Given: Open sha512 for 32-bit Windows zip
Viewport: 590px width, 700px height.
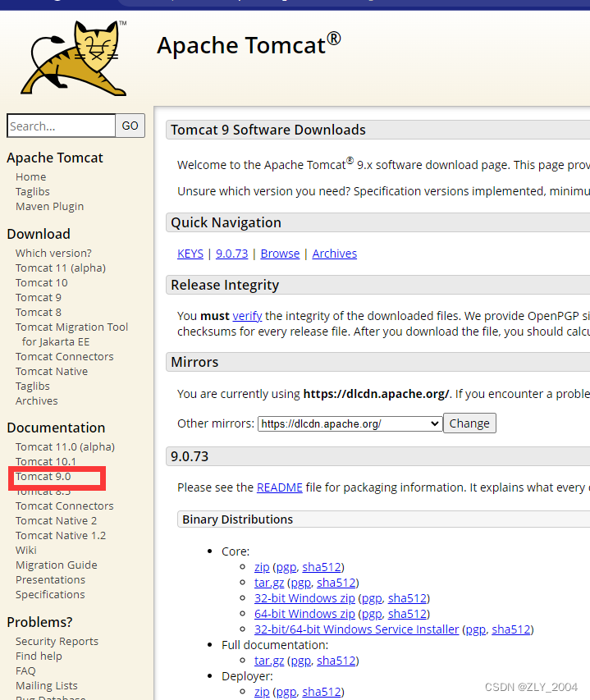Looking at the screenshot, I should (407, 598).
